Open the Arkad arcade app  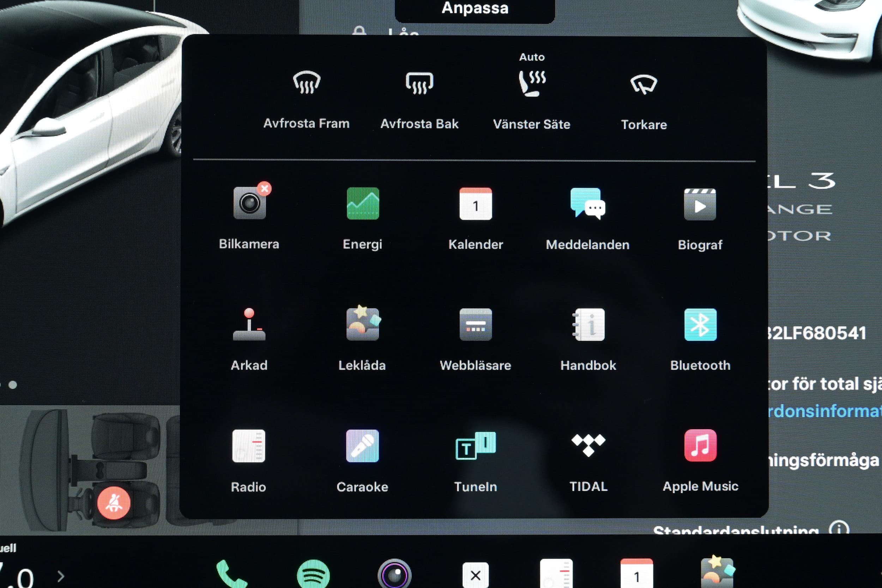point(249,325)
